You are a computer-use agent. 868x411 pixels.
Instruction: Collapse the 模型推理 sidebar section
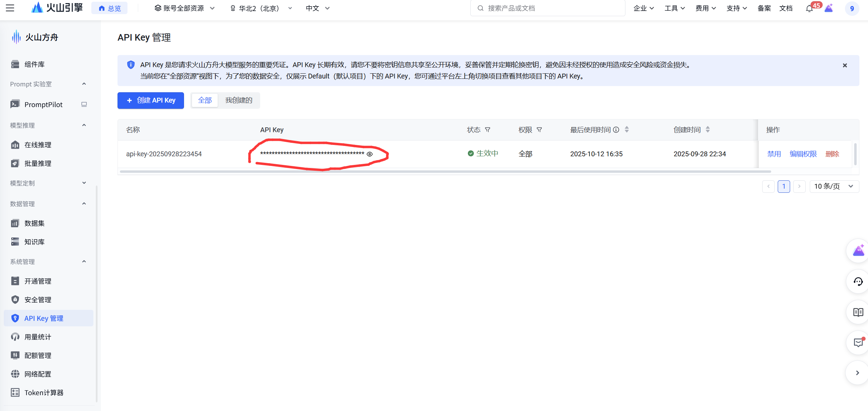[84, 125]
